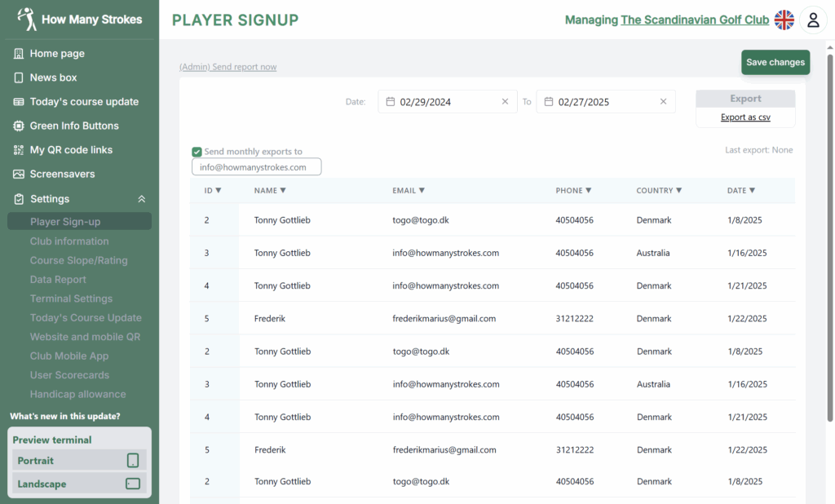Screen dimensions: 835x504
Task: Select Player Sign-up submenu item
Action: (79, 221)
